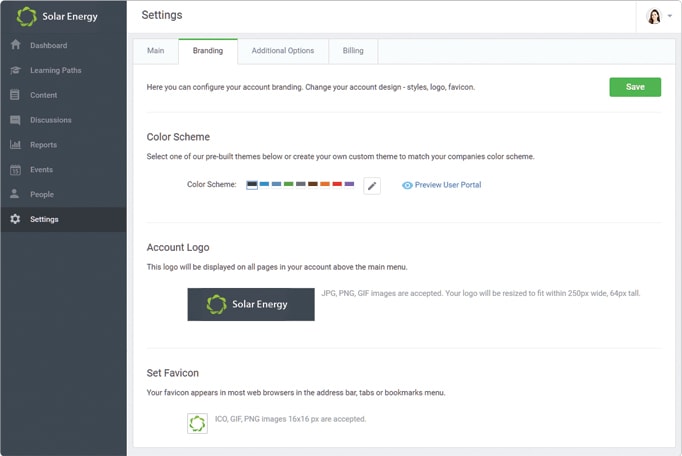Click the Events calendar icon
The height and width of the screenshot is (456, 682).
coord(15,170)
